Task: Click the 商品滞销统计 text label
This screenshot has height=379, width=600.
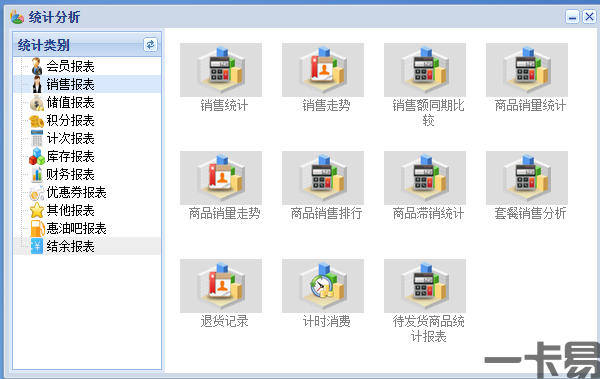Action: (428, 213)
